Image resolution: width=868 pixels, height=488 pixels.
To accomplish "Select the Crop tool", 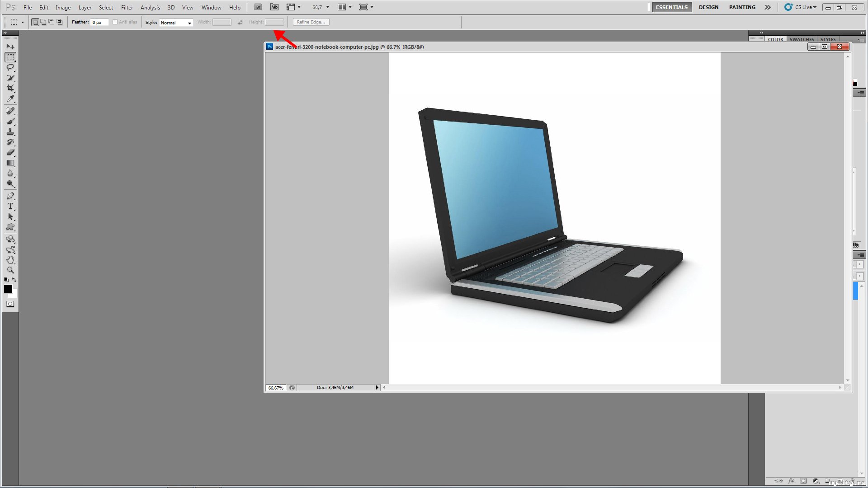I will click(x=10, y=88).
